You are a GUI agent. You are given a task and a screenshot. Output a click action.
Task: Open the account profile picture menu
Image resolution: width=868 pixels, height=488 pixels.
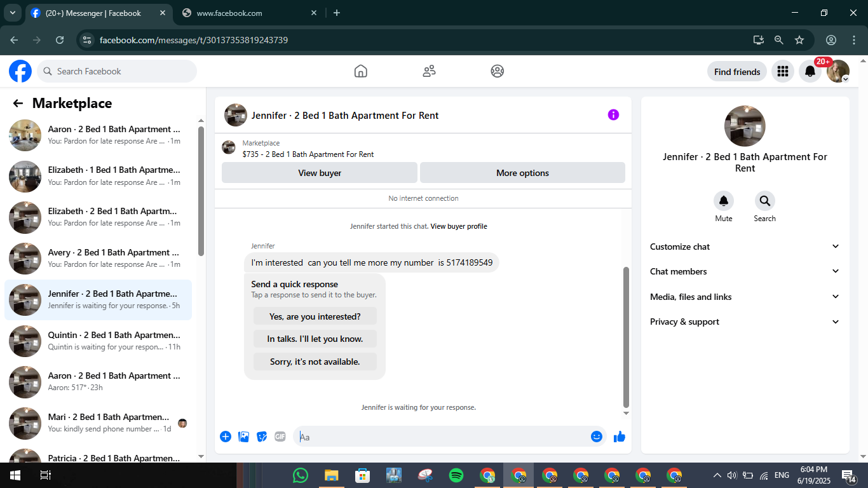click(838, 72)
